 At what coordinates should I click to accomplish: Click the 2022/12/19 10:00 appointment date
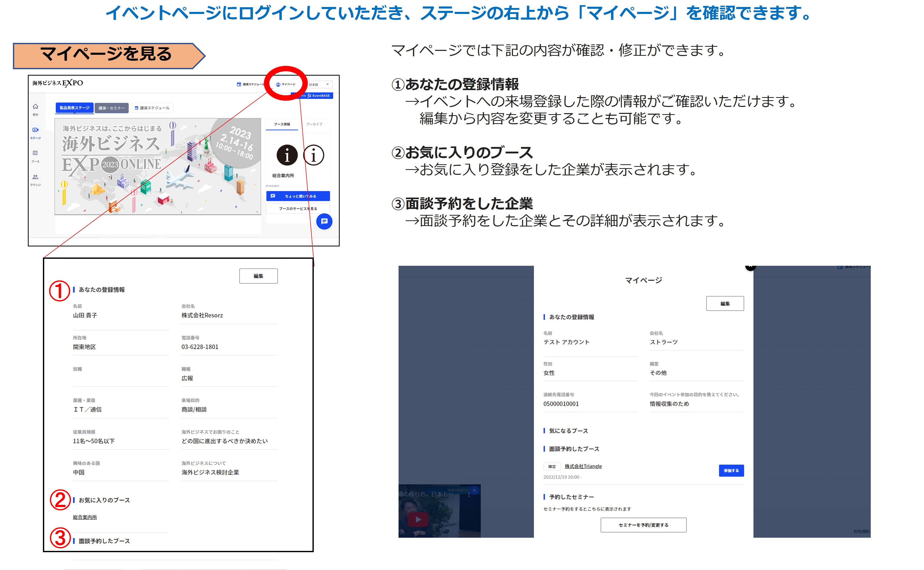562,477
